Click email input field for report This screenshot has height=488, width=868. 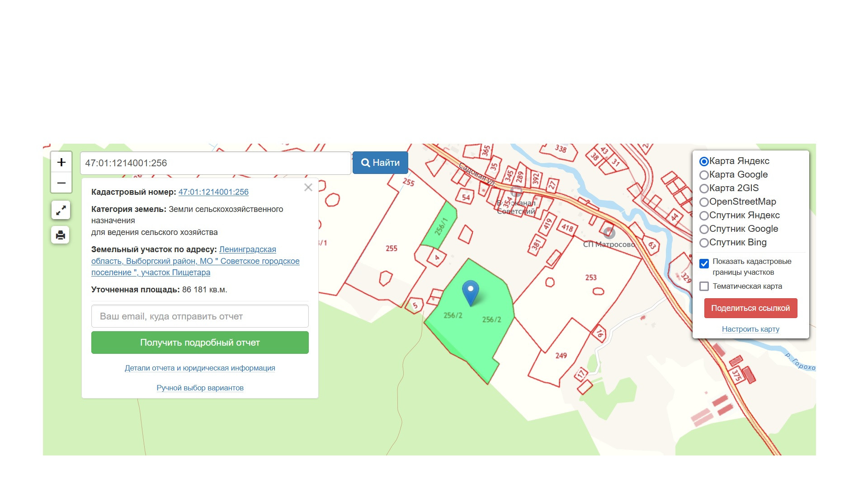click(200, 316)
